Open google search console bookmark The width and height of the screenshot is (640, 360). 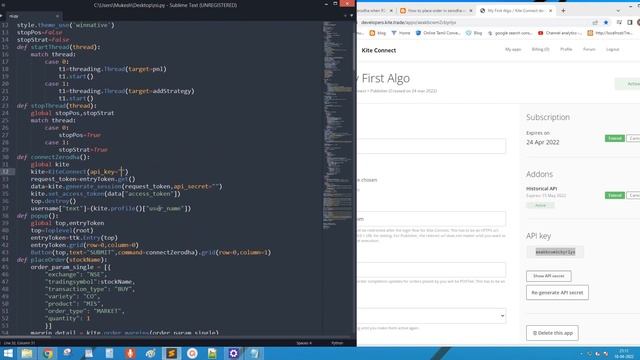pyautogui.click(x=510, y=33)
